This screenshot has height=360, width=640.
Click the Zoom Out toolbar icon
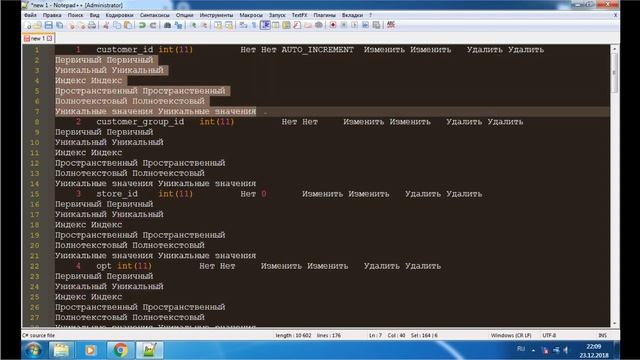click(x=204, y=25)
